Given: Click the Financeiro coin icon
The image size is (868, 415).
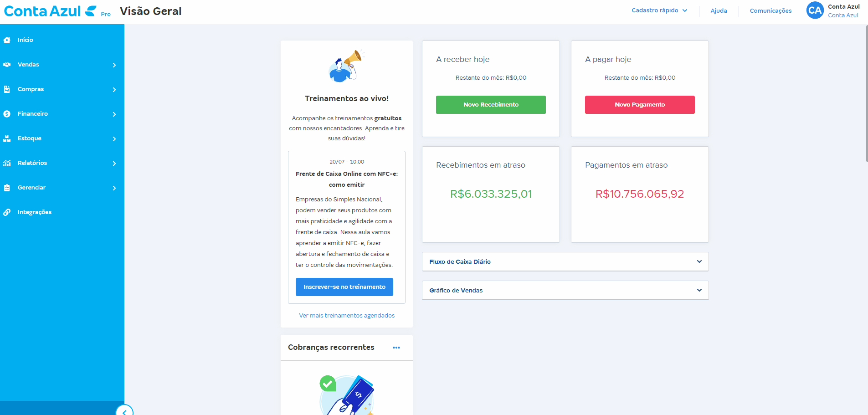Looking at the screenshot, I should click(7, 114).
